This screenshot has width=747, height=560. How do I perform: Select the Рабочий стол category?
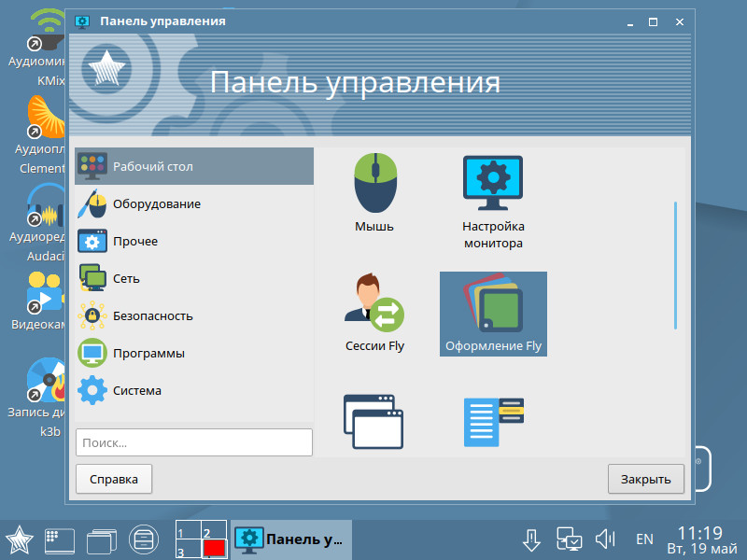tap(194, 166)
